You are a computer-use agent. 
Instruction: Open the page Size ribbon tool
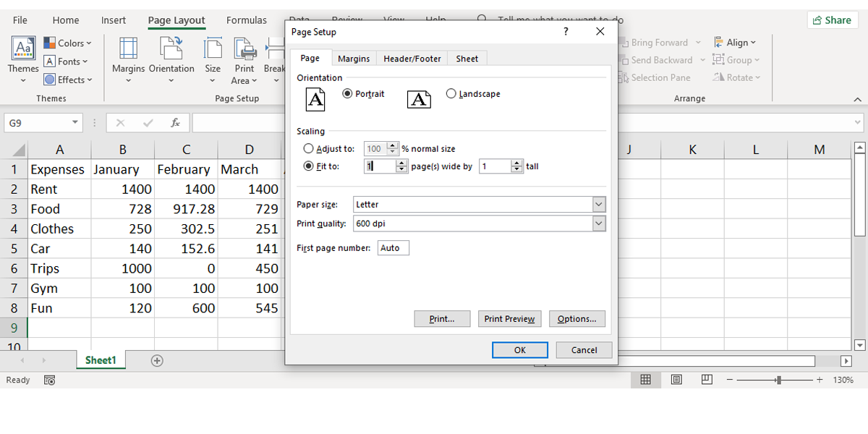coord(213,60)
